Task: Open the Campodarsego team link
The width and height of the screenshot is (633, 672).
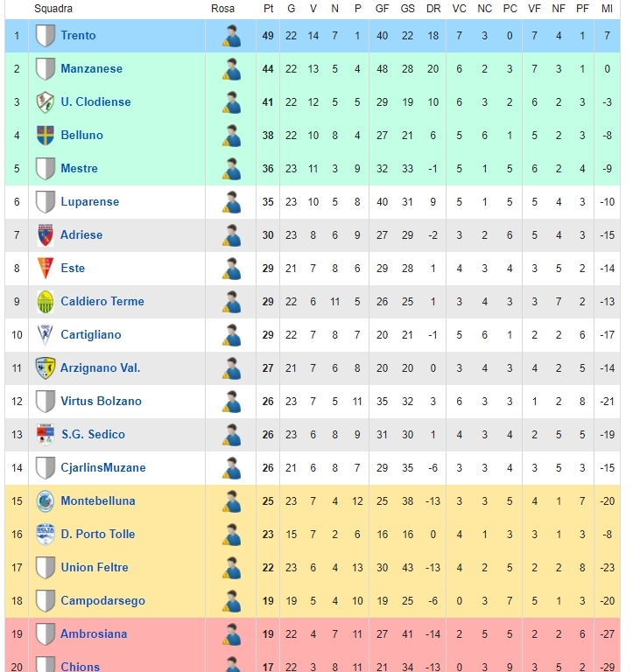Action: (x=102, y=601)
